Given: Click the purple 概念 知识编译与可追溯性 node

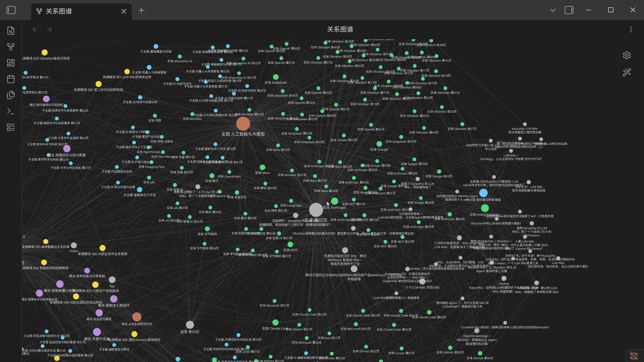Looking at the screenshot, I should point(46,99).
